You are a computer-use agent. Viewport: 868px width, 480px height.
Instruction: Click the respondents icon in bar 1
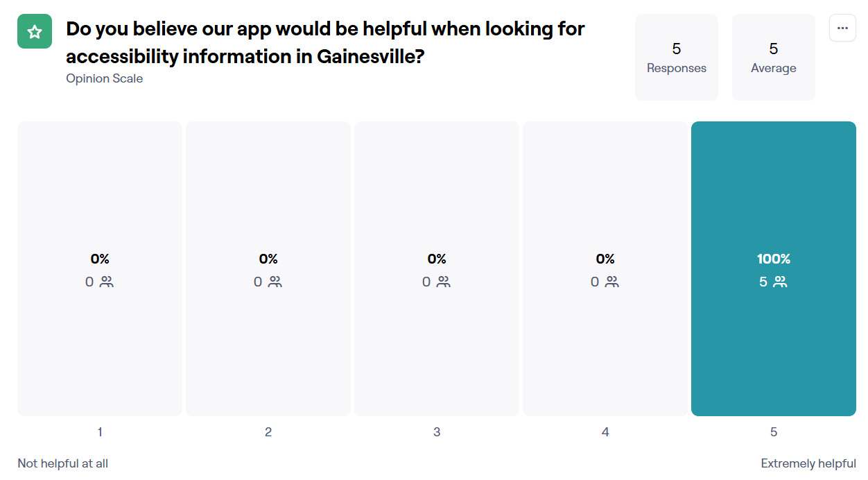[106, 282]
